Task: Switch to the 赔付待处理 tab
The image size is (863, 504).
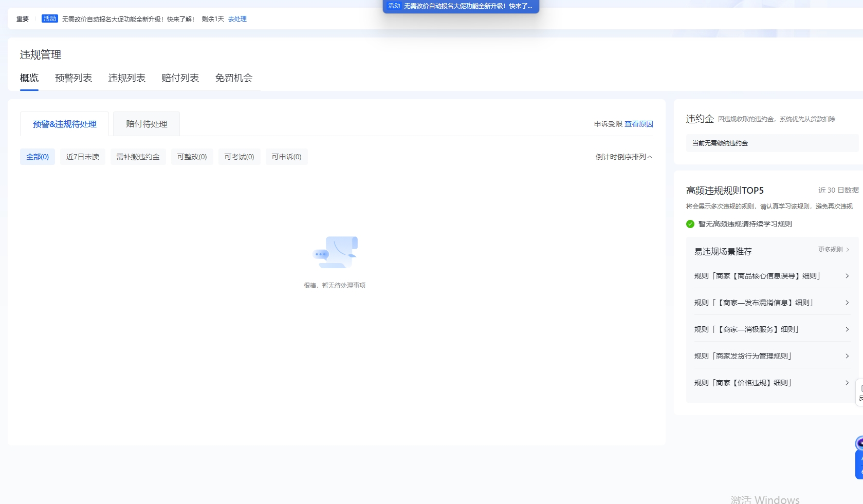Action: pyautogui.click(x=146, y=124)
